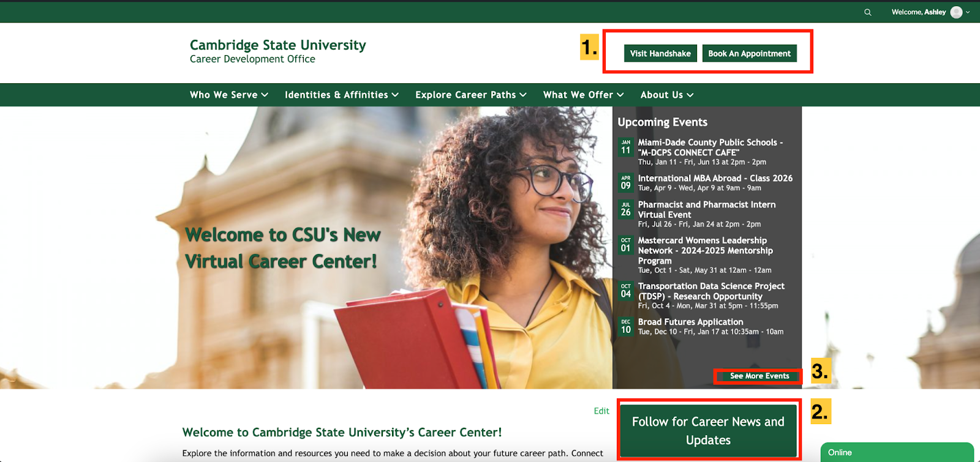The image size is (980, 462).
Task: Expand the About Us menu
Action: pos(666,95)
